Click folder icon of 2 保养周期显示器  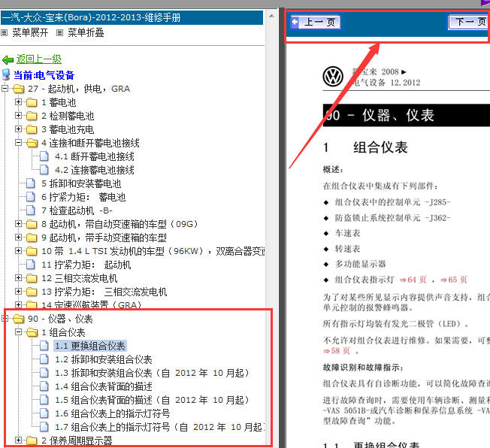click(32, 440)
